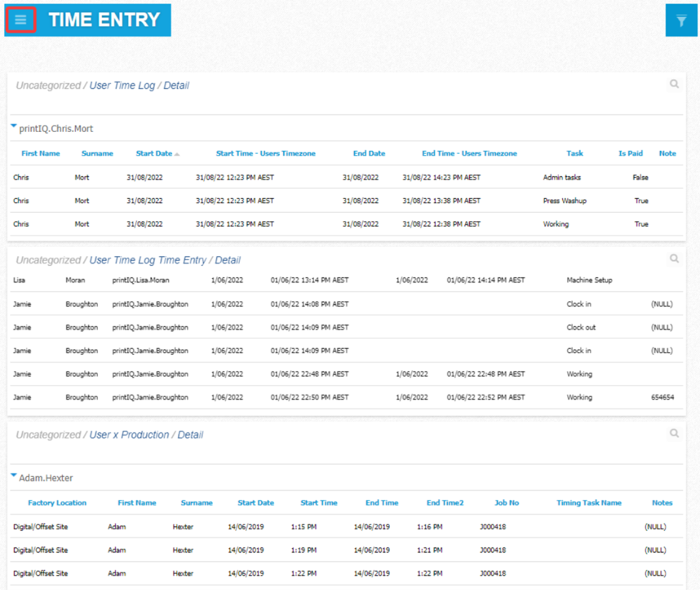Sort by the End Time2 column header
Image resolution: width=700 pixels, height=590 pixels.
tap(445, 503)
